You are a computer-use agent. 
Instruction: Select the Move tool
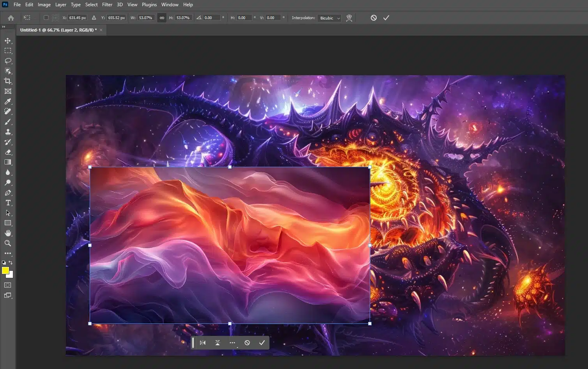pyautogui.click(x=8, y=41)
